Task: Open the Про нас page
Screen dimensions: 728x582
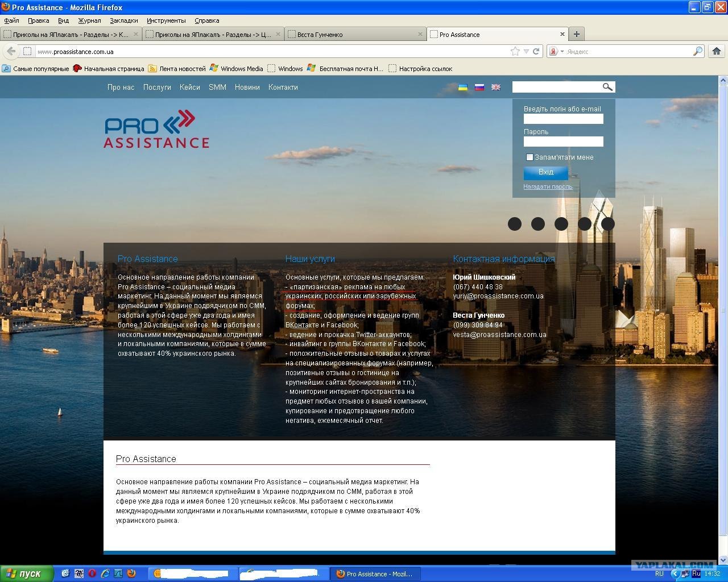Action: [x=121, y=87]
